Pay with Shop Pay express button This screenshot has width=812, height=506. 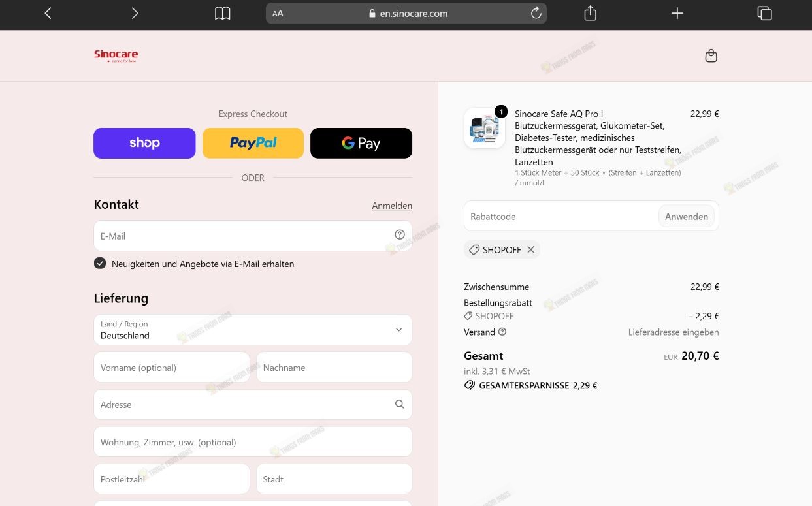point(144,143)
